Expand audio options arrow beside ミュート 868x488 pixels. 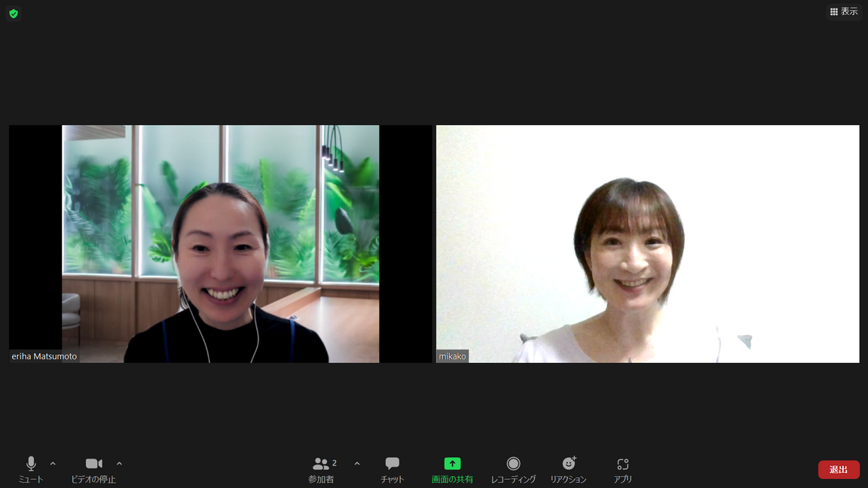(53, 464)
